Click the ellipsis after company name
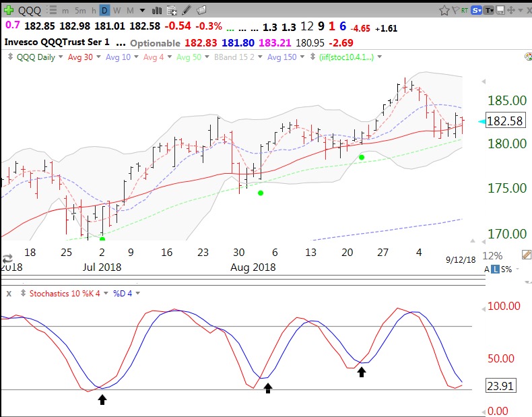Viewport: 532px width, 417px height. click(121, 44)
